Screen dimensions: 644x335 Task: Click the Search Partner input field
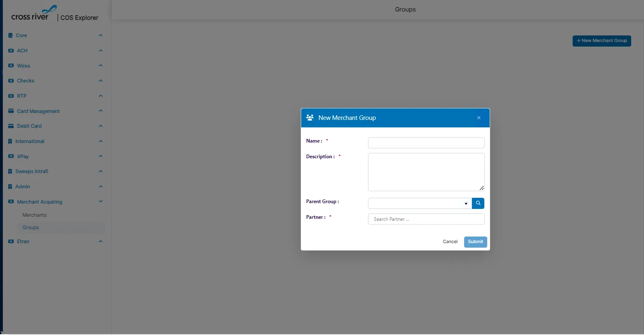tap(426, 219)
